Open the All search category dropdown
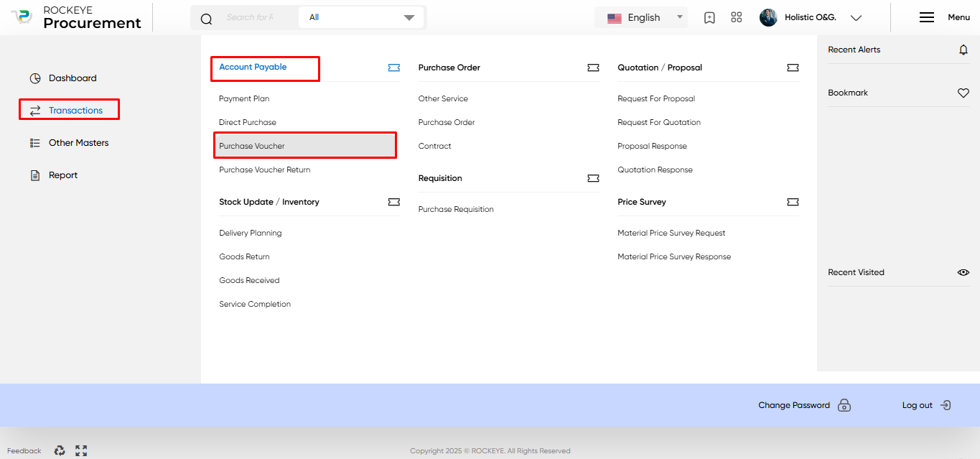980x459 pixels. point(361,17)
